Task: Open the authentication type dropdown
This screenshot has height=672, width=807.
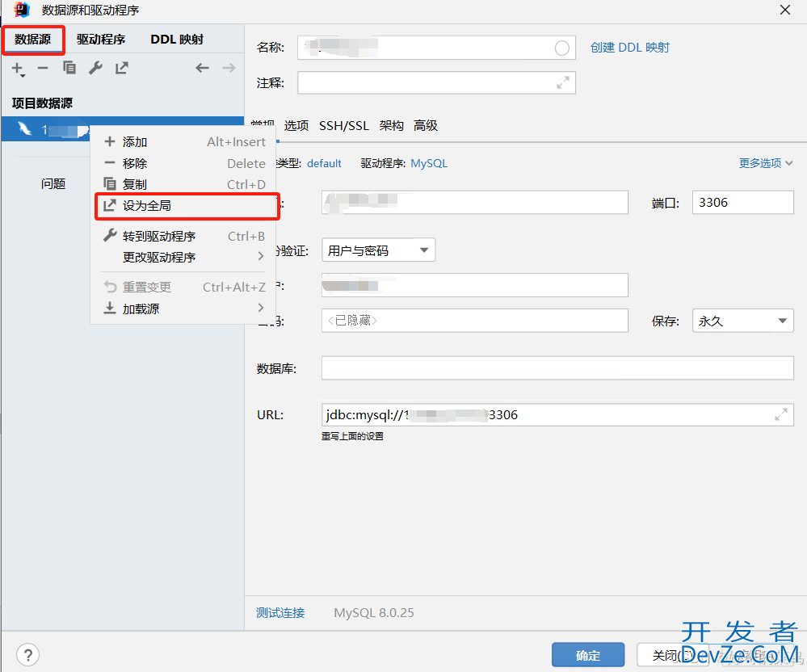Action: point(378,250)
